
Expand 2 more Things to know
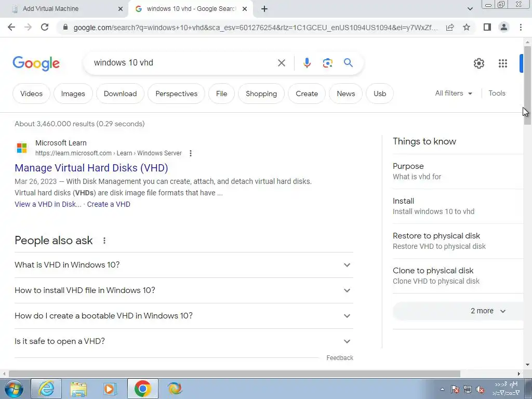pos(458,311)
